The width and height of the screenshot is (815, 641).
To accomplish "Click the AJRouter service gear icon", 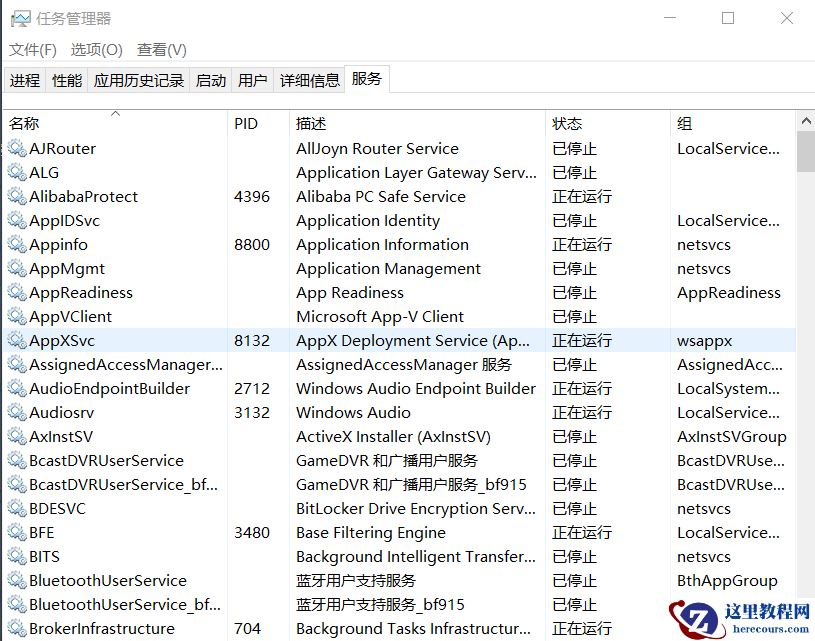I will point(17,148).
